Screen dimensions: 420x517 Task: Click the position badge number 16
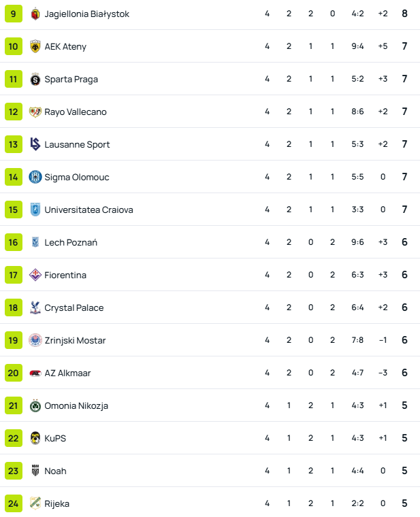pyautogui.click(x=14, y=243)
